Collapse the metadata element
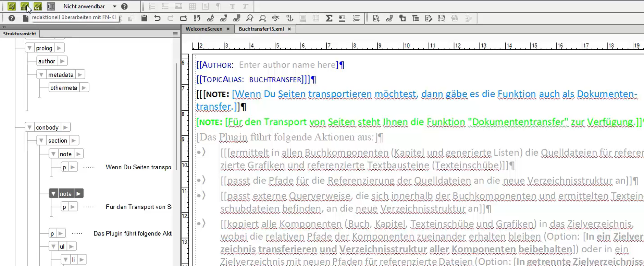The image size is (644, 266). [41, 75]
